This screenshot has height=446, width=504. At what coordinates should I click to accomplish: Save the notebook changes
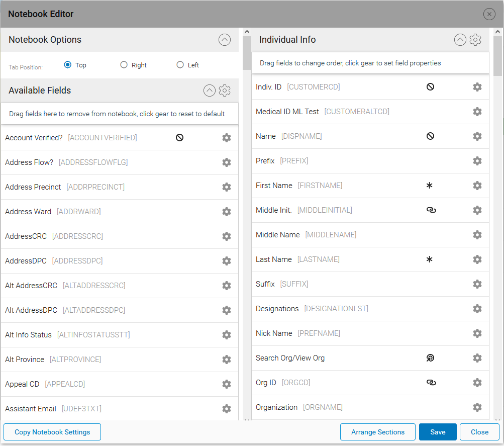[x=438, y=432]
